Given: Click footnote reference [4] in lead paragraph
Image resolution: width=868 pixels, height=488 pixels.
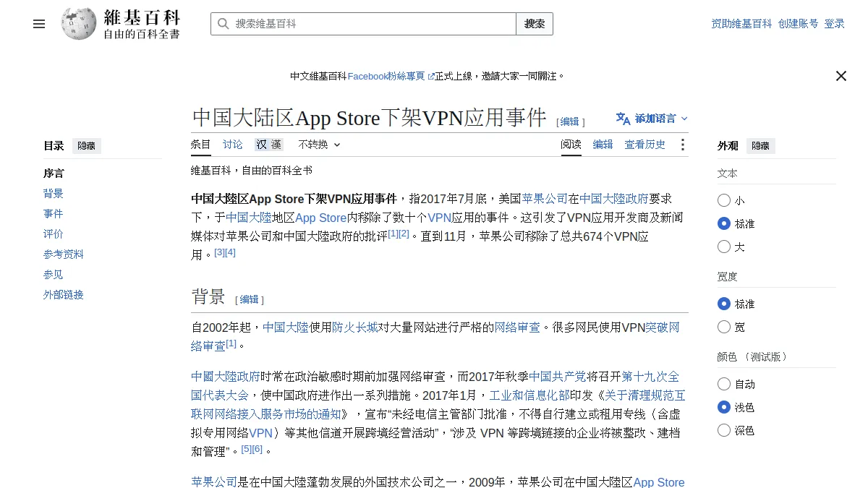Looking at the screenshot, I should [x=230, y=252].
